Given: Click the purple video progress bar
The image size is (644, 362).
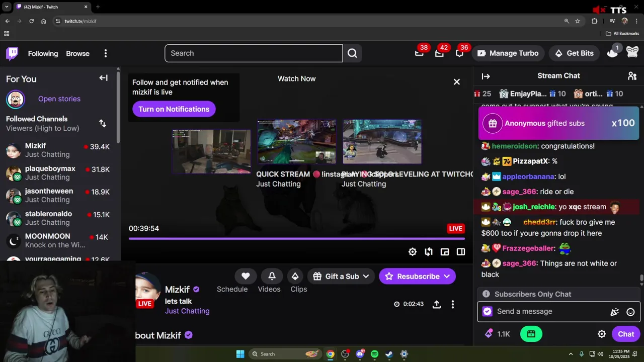Looking at the screenshot, I should click(297, 239).
